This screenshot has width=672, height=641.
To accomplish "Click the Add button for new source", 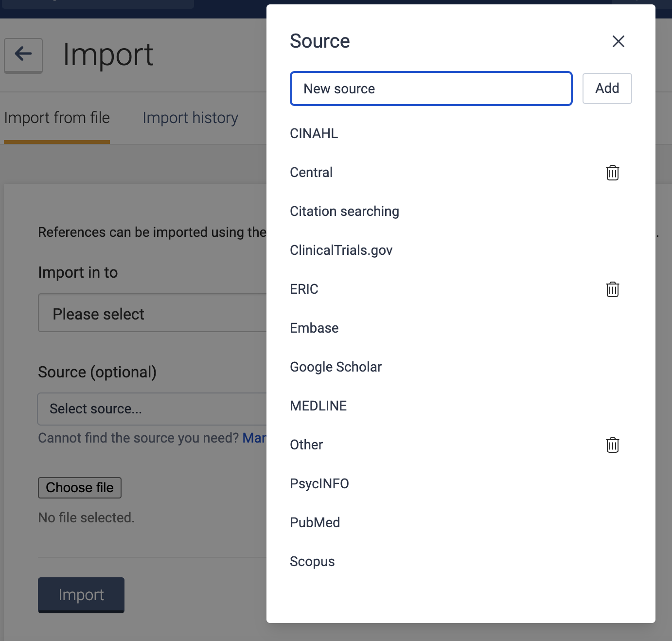I will (x=607, y=89).
